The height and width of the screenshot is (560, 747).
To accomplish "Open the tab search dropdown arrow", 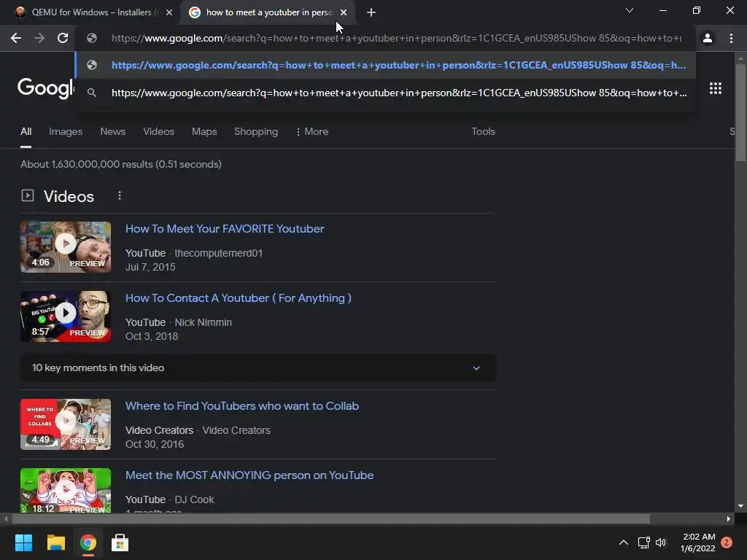I will 630,10.
